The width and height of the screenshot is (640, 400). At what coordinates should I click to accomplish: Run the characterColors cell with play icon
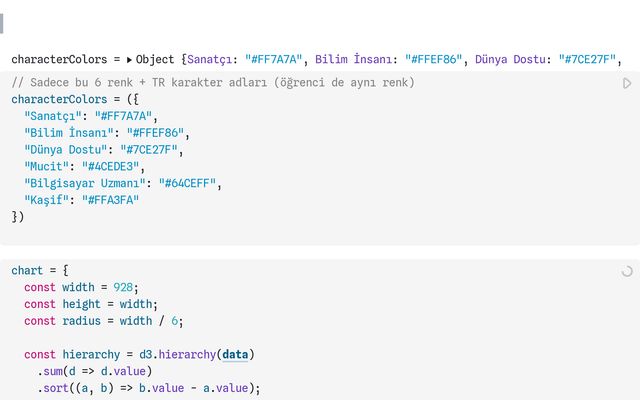(627, 84)
